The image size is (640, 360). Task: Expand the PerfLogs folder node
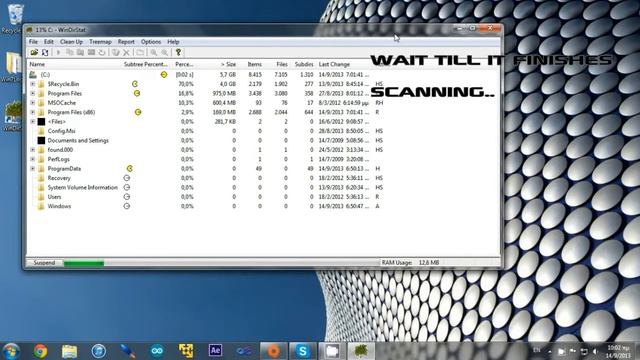click(x=33, y=159)
